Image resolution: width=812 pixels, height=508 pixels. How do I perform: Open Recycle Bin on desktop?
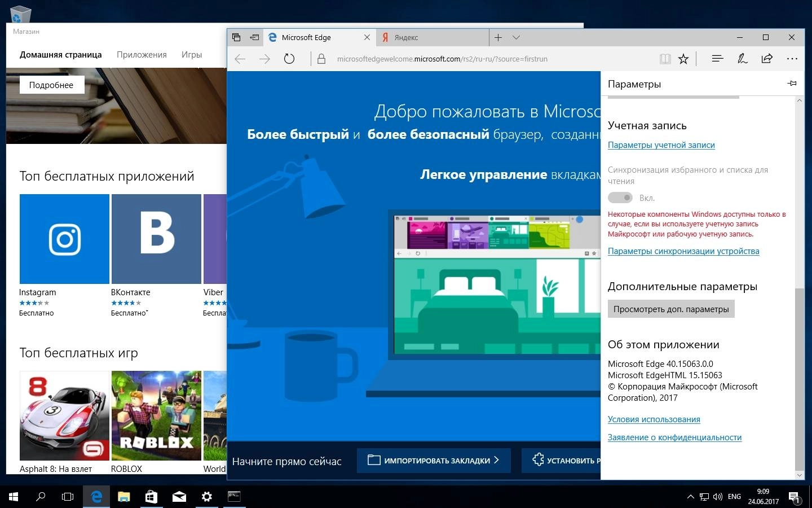coord(20,14)
